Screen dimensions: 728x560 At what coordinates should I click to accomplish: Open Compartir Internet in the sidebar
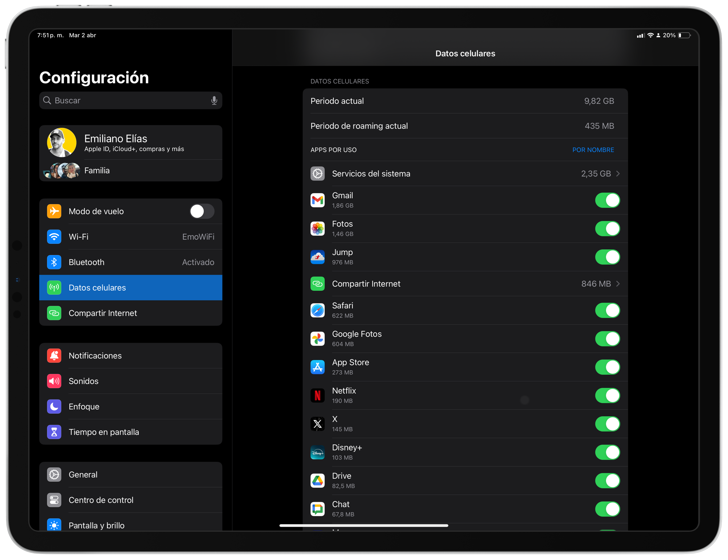coord(131,313)
